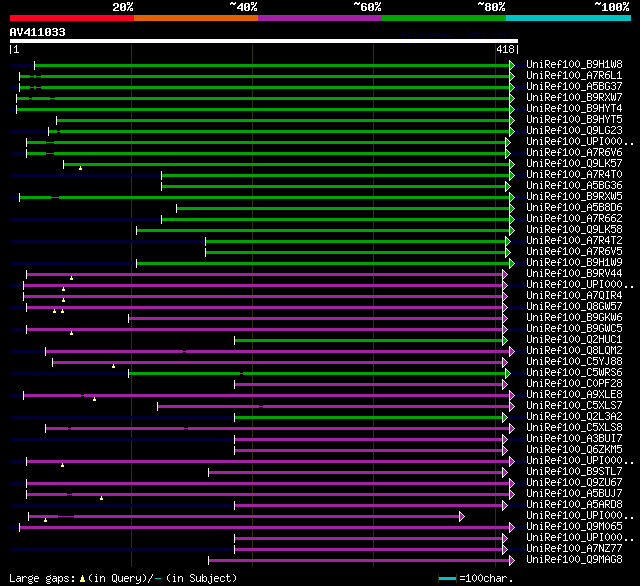The image size is (640, 586).
Task: Click the purple alignment bar of B9GKW6
Action: pyautogui.click(x=316, y=318)
